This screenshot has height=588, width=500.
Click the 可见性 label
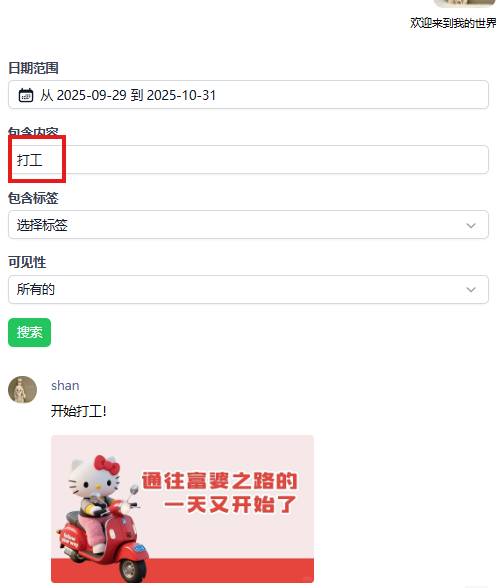tap(27, 262)
